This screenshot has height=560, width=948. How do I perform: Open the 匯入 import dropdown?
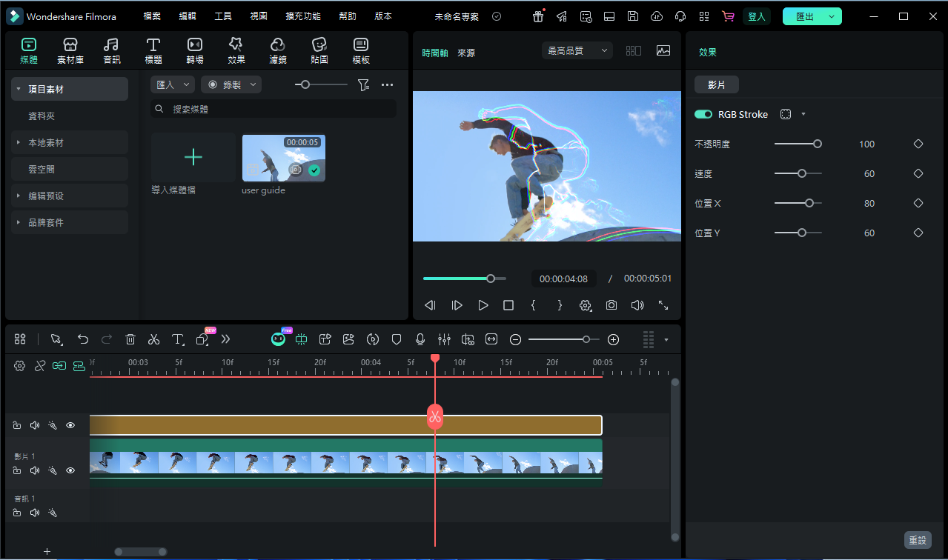tap(172, 85)
